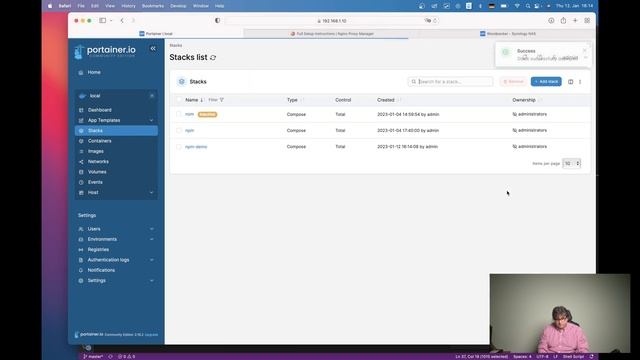Screen dimensions: 640x360
Task: Click the Remove button
Action: [x=513, y=82]
